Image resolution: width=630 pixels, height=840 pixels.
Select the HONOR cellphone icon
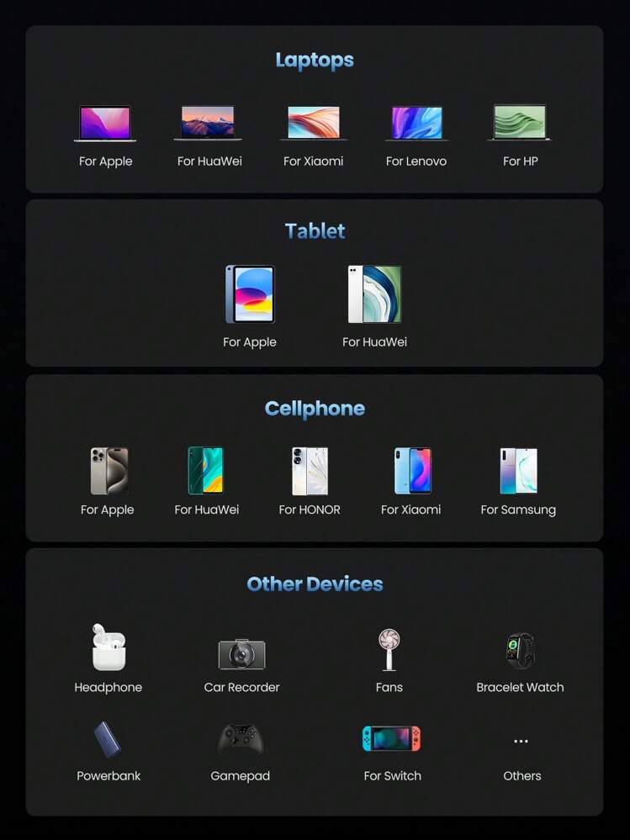310,471
